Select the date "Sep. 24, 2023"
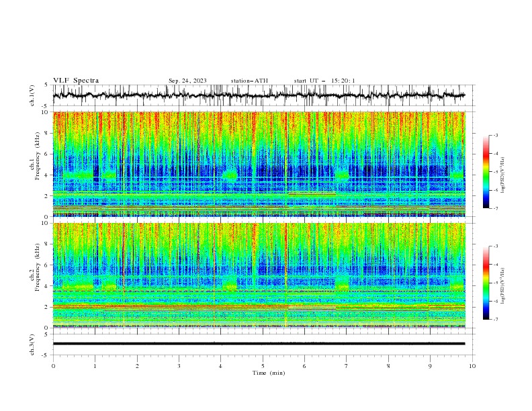The image size is (532, 411). point(187,81)
